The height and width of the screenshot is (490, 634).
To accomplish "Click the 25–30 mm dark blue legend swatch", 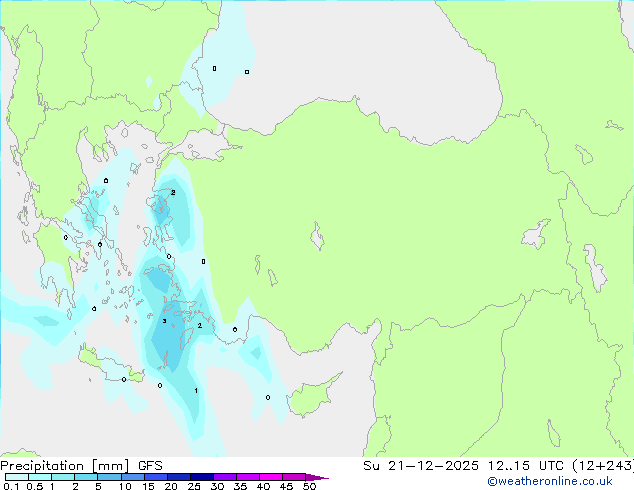I will [202, 477].
